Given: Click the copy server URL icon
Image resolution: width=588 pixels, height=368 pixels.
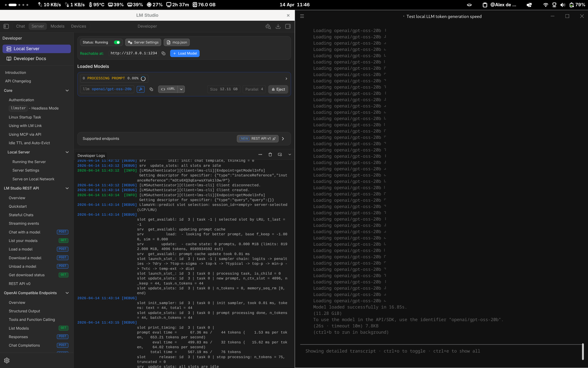Looking at the screenshot, I should click(163, 53).
